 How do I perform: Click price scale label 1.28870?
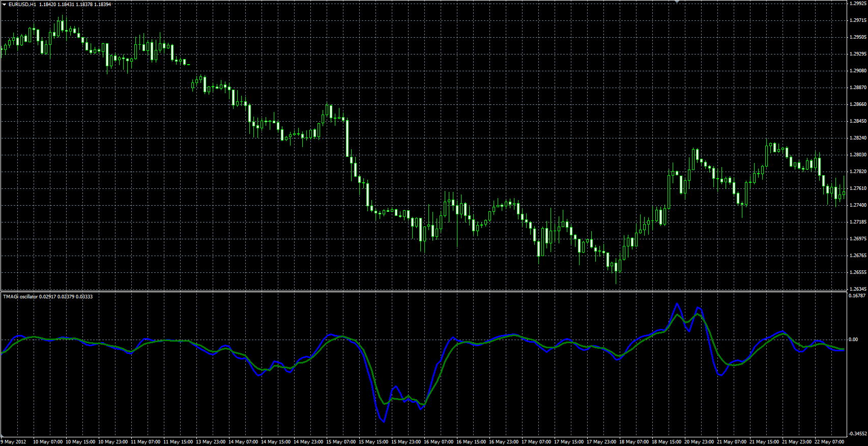pos(858,88)
